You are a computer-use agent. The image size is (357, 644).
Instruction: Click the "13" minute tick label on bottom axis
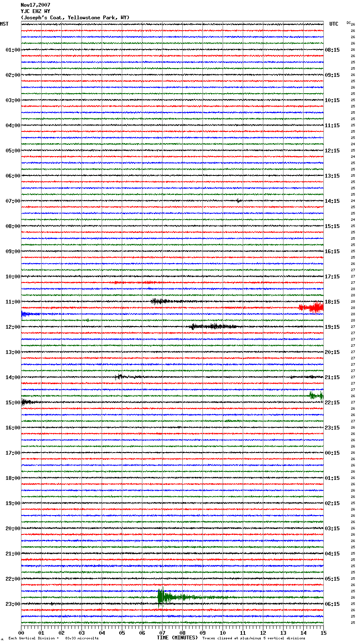(x=283, y=633)
